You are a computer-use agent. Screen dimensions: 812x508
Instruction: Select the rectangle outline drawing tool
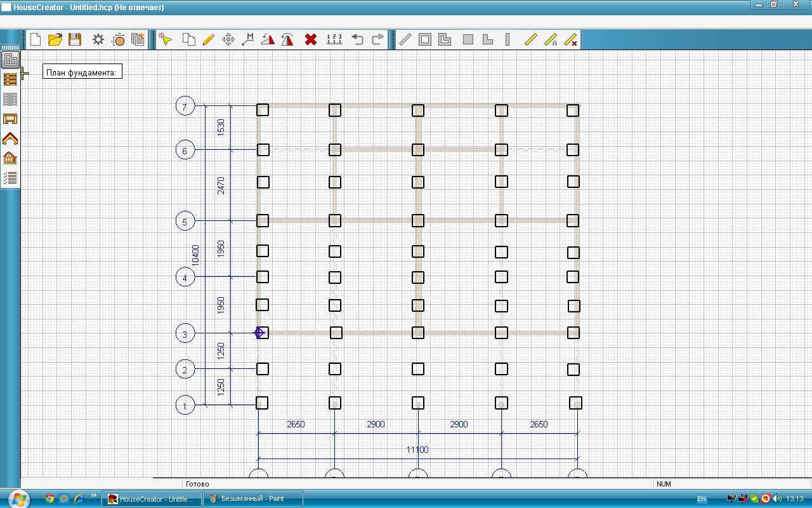[425, 39]
